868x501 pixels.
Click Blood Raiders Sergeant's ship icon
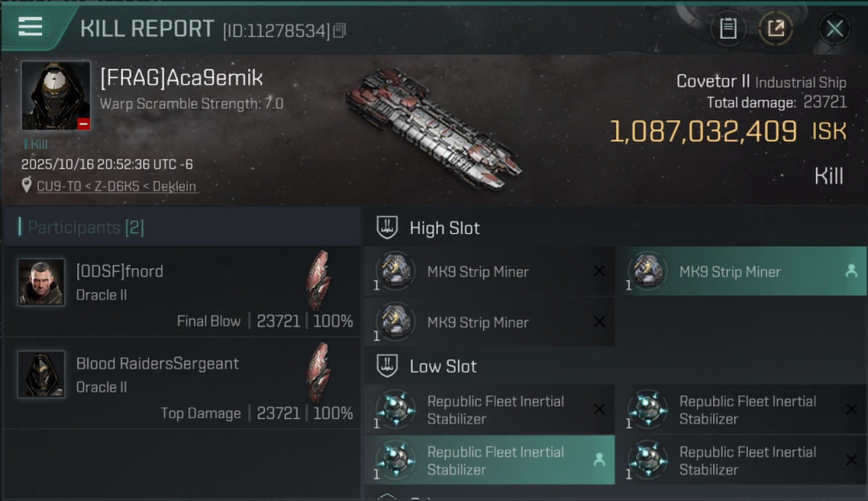click(318, 373)
